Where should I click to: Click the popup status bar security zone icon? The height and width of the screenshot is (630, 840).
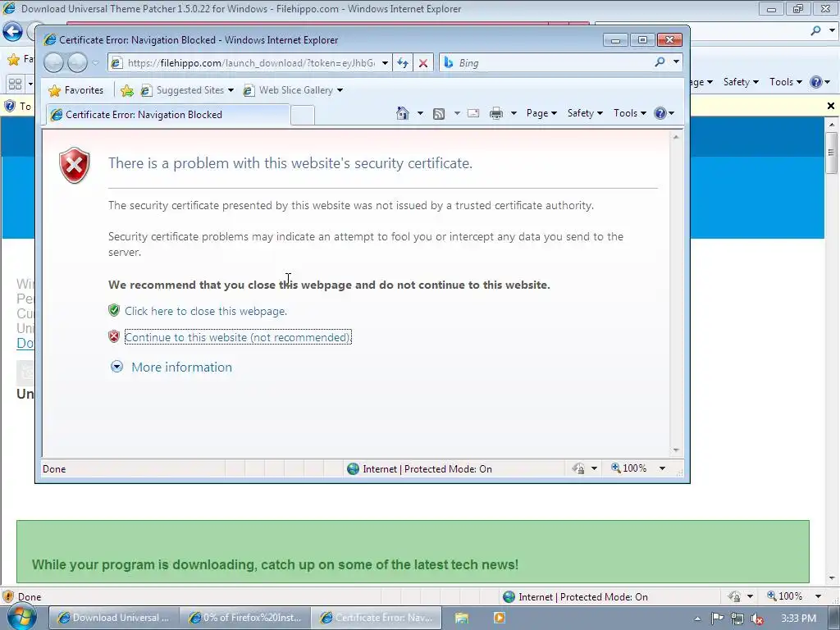click(353, 468)
